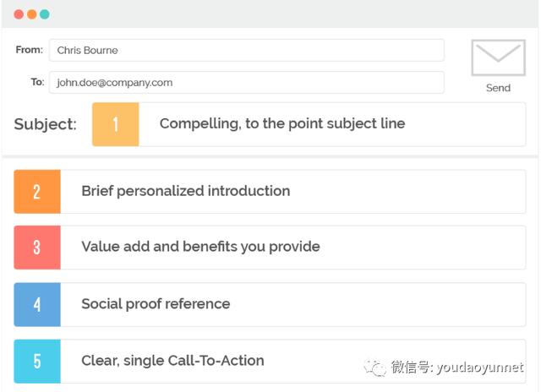Click the blue number 4 badge

coord(37,304)
